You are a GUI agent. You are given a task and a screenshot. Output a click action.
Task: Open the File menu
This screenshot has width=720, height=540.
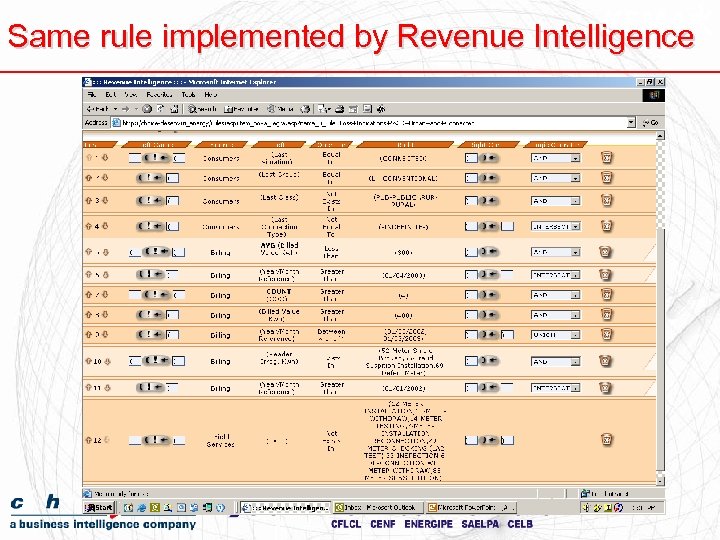(x=92, y=95)
